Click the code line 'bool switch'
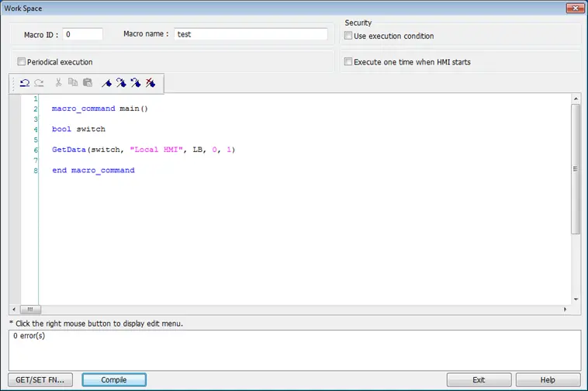This screenshot has width=588, height=391. [78, 129]
